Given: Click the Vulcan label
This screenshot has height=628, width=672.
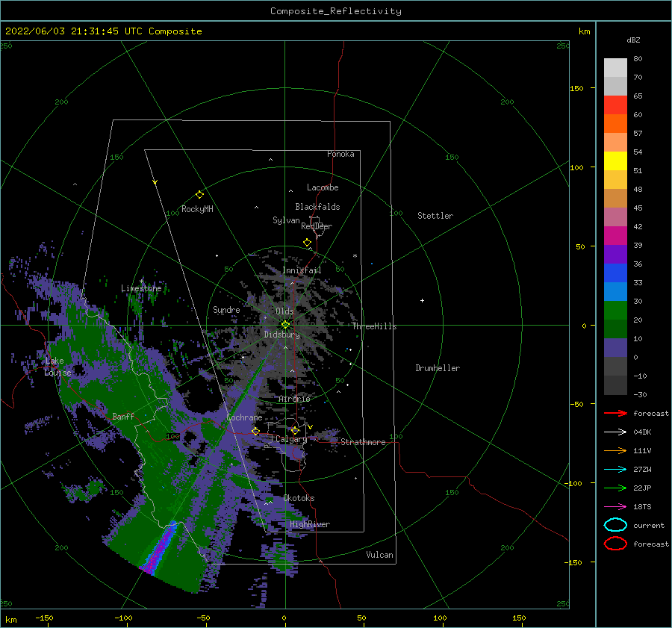Looking at the screenshot, I should (x=379, y=555).
